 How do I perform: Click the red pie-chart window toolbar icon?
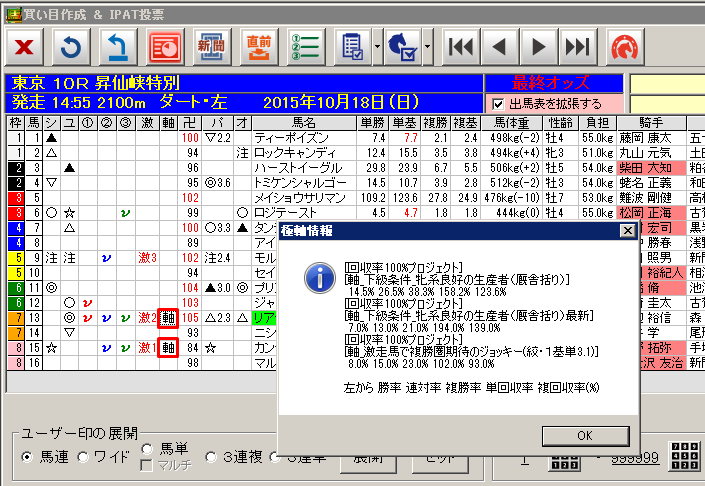click(165, 47)
